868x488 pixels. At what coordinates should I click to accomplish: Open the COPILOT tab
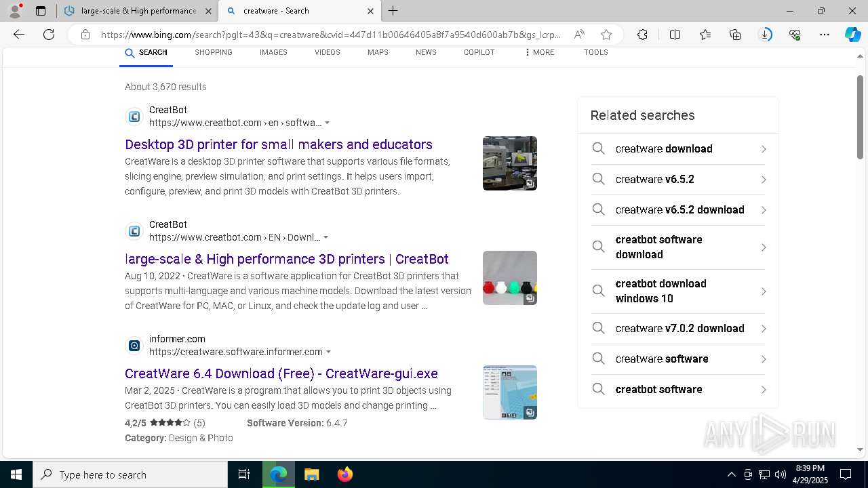click(x=479, y=53)
